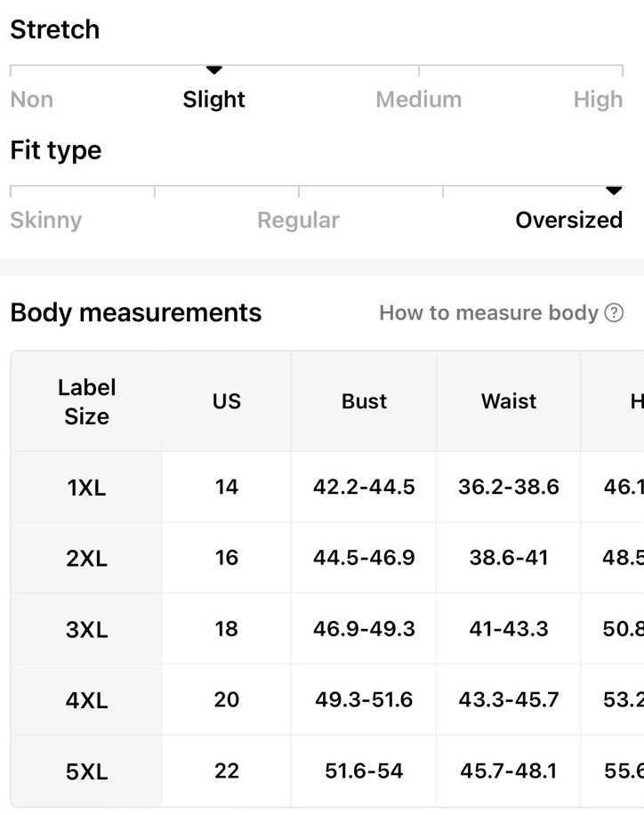
Task: Select the Medium stretch label
Action: click(x=419, y=100)
